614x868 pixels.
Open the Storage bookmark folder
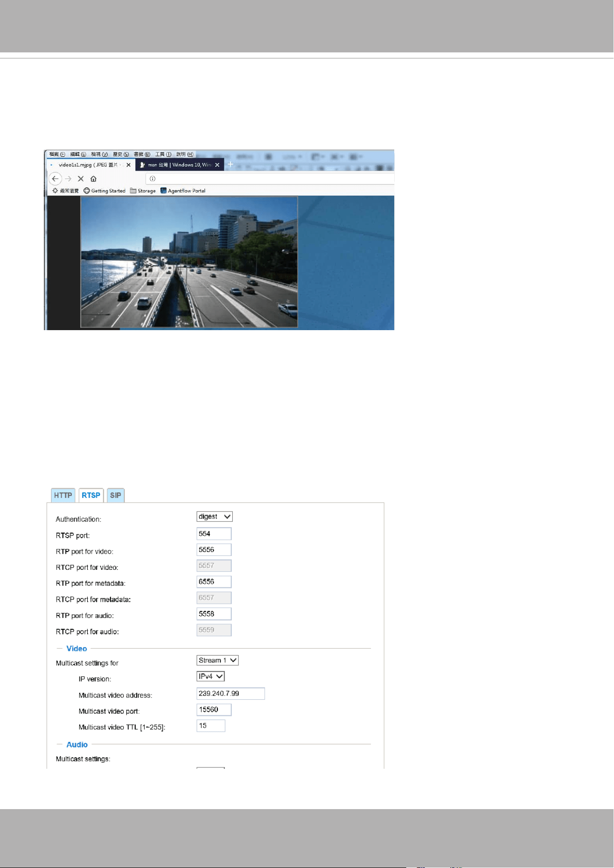[x=143, y=191]
